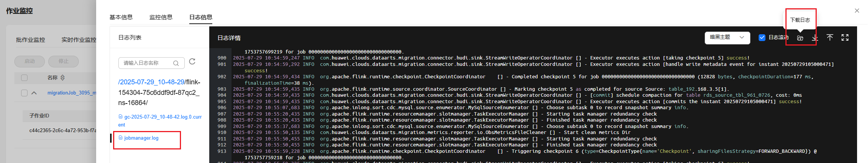The height and width of the screenshot is (163, 868).
Task: Tick the select-all header checkbox
Action: (x=25, y=78)
